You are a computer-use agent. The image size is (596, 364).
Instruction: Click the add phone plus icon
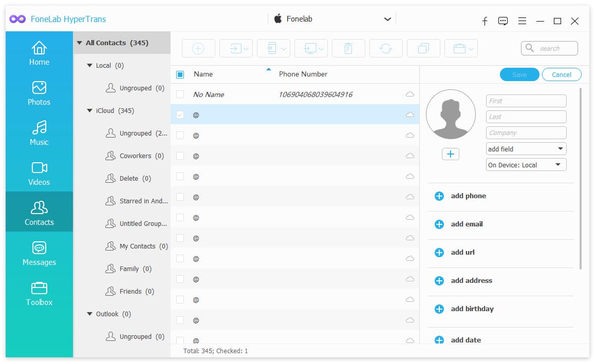coord(439,196)
